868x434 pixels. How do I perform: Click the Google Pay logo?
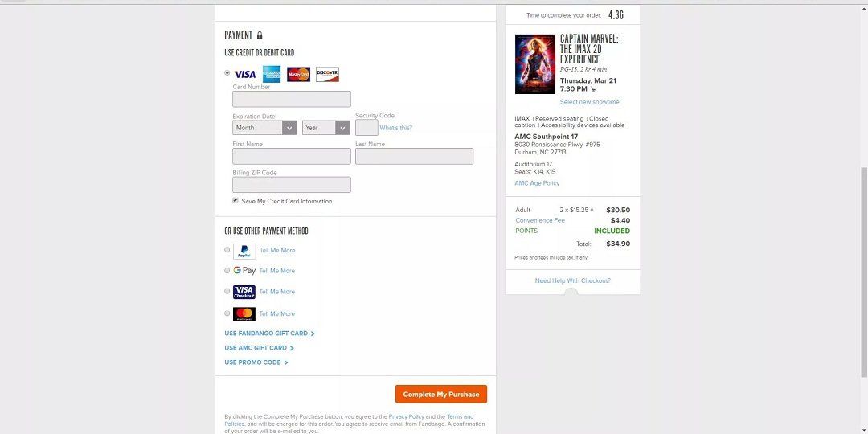pos(244,271)
